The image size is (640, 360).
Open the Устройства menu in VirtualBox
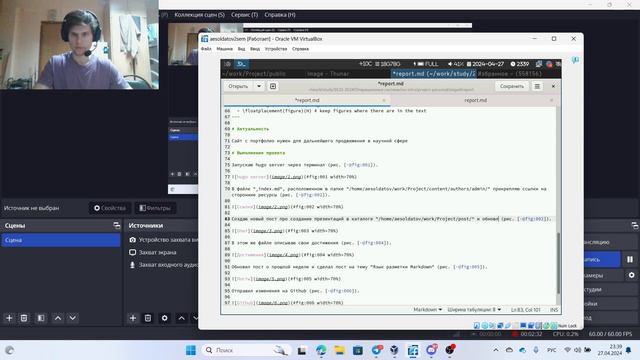(276, 49)
